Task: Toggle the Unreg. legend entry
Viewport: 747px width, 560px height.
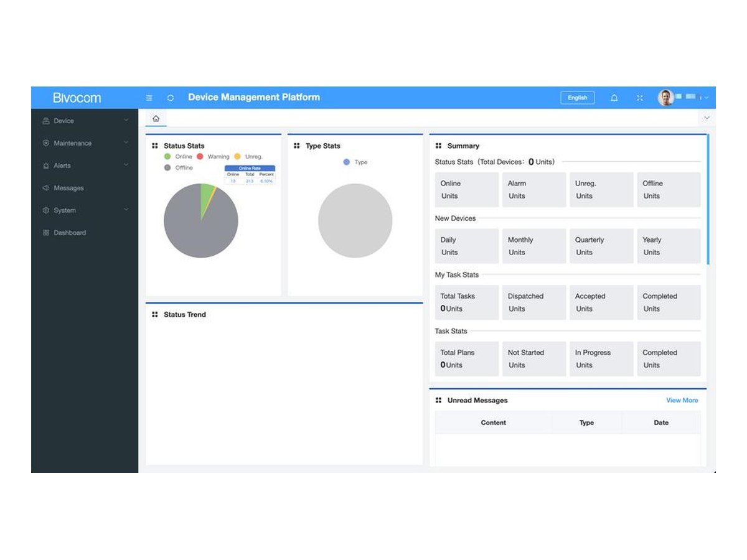Action: click(x=248, y=157)
